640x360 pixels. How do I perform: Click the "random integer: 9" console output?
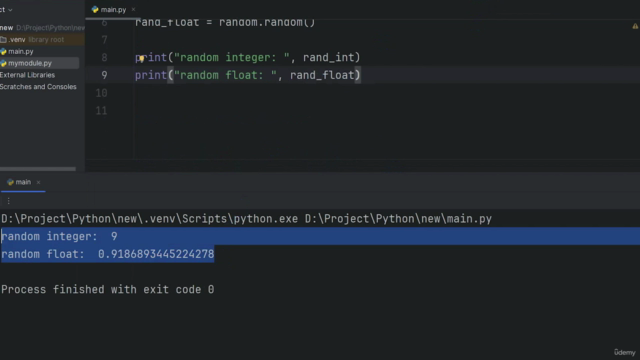(59, 236)
